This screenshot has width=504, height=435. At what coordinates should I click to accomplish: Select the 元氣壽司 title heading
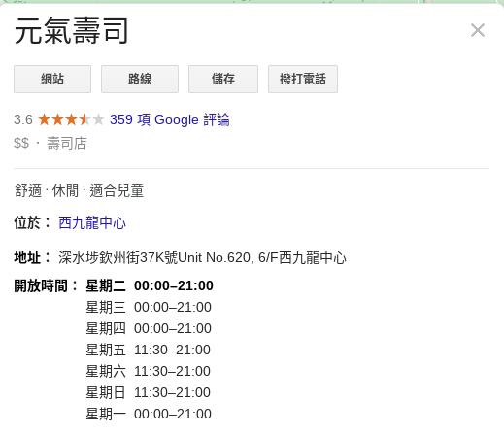pos(72,31)
